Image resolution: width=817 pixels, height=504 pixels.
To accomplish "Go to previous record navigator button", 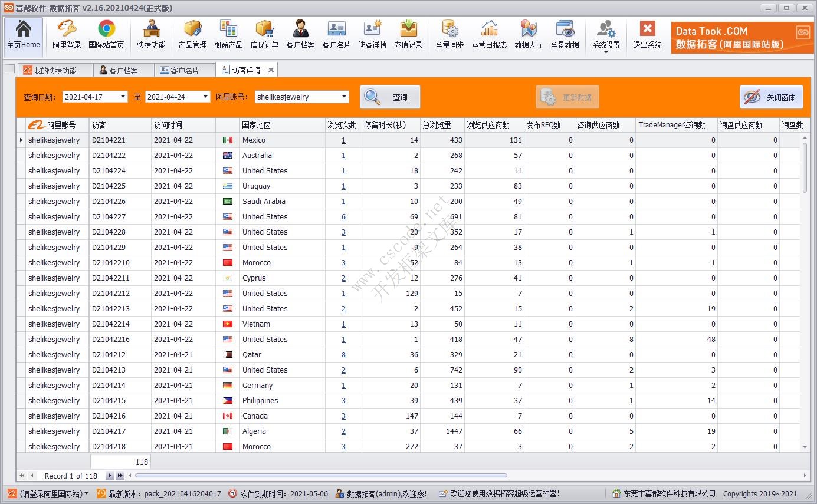I will tap(32, 476).
